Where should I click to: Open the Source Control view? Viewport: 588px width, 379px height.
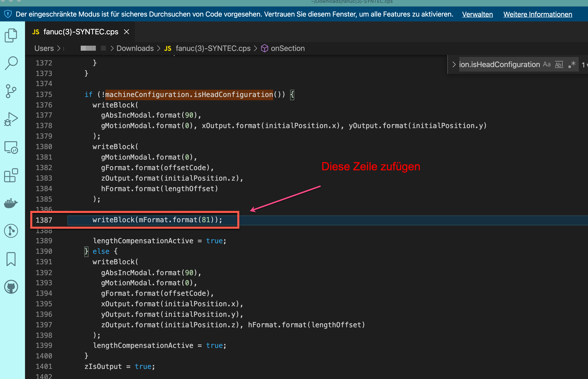tap(11, 91)
